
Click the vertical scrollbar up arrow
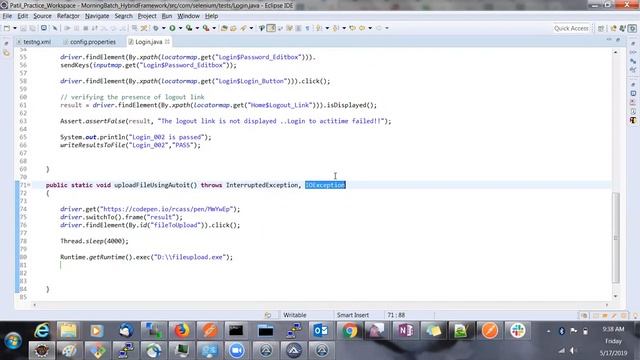616,52
